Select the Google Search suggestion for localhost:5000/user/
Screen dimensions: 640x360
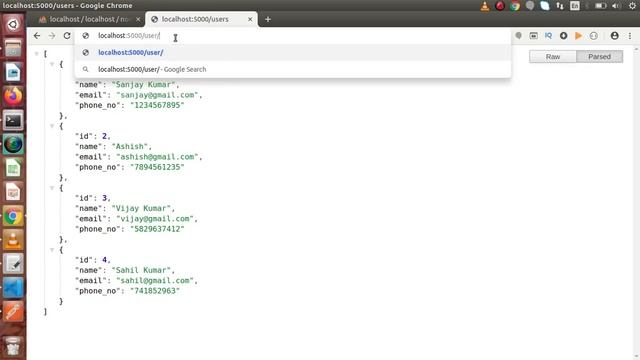[293, 69]
